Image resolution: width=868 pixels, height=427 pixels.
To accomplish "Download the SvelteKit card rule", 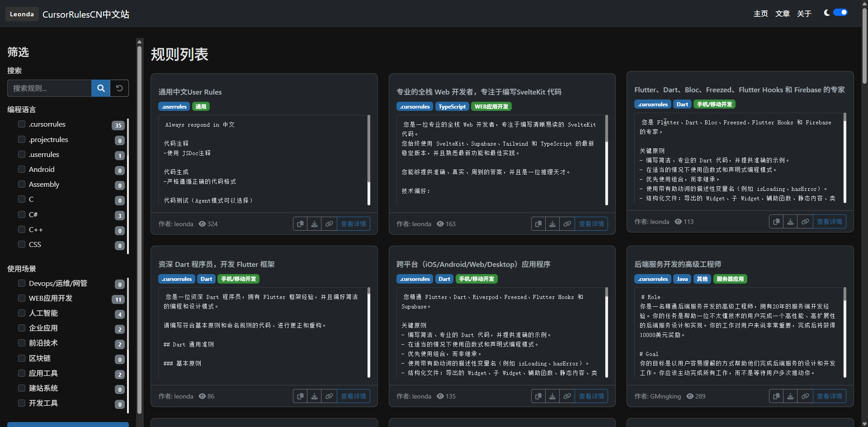I will (x=552, y=224).
